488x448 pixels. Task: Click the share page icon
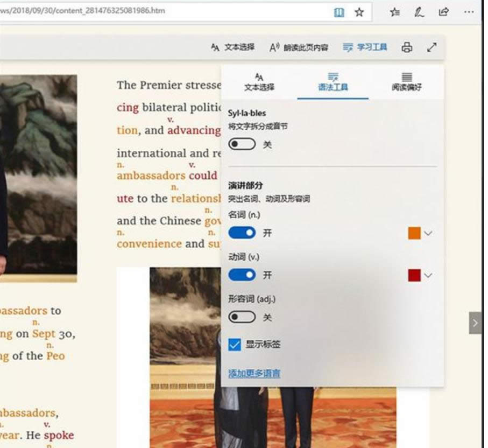443,12
